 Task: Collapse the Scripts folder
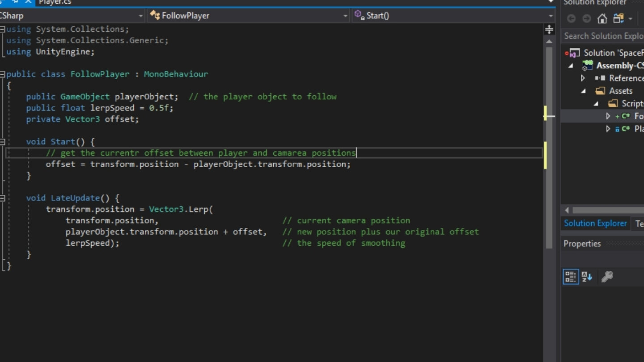coord(596,104)
